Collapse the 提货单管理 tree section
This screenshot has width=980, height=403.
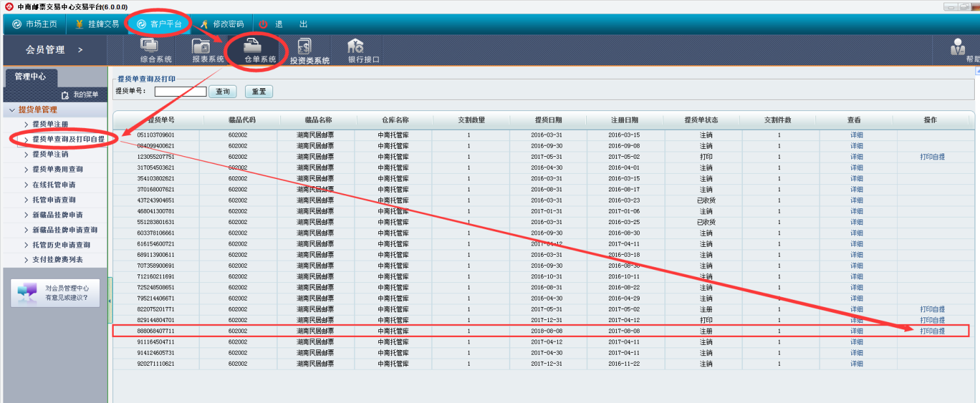pyautogui.click(x=12, y=110)
